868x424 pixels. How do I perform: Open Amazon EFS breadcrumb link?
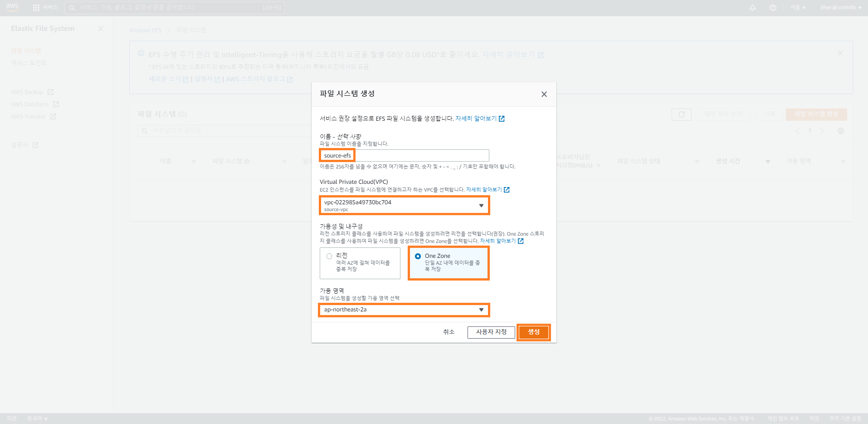pyautogui.click(x=145, y=30)
